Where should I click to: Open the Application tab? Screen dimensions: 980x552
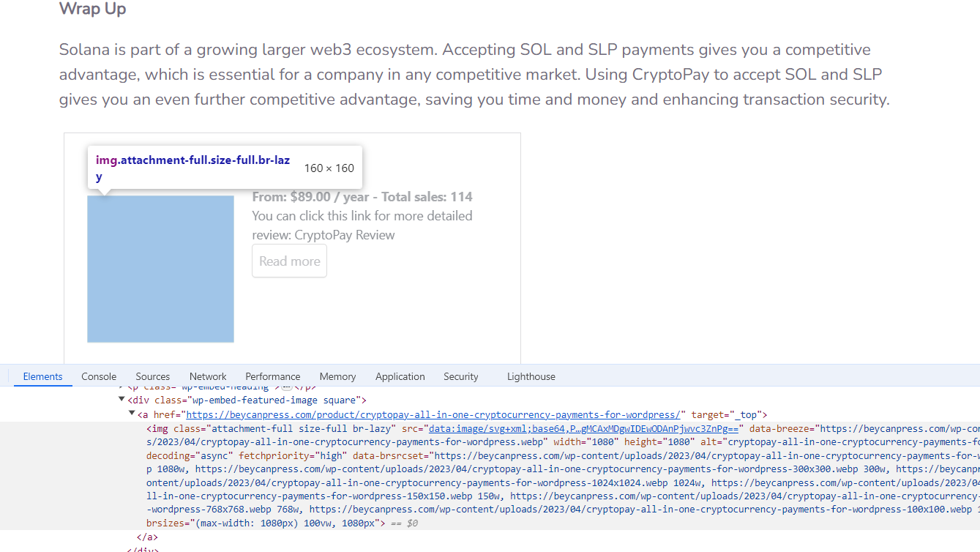point(400,376)
